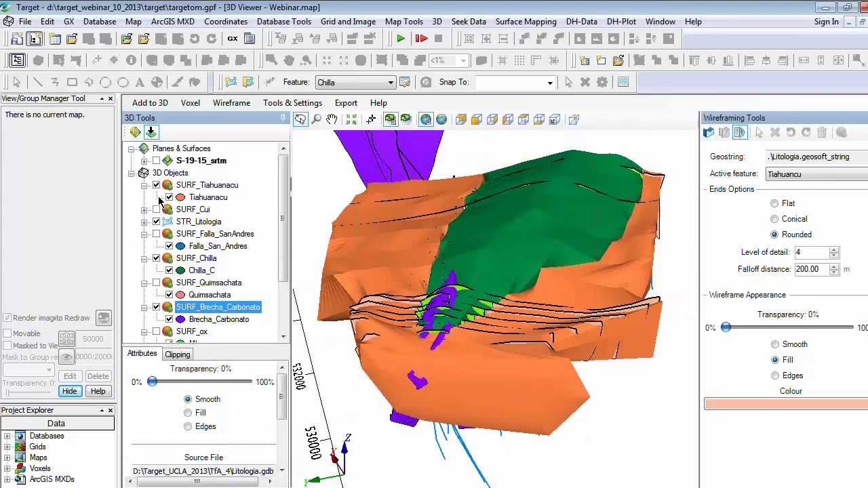
Task: Click the first orange cube view preset
Action: click(461, 119)
